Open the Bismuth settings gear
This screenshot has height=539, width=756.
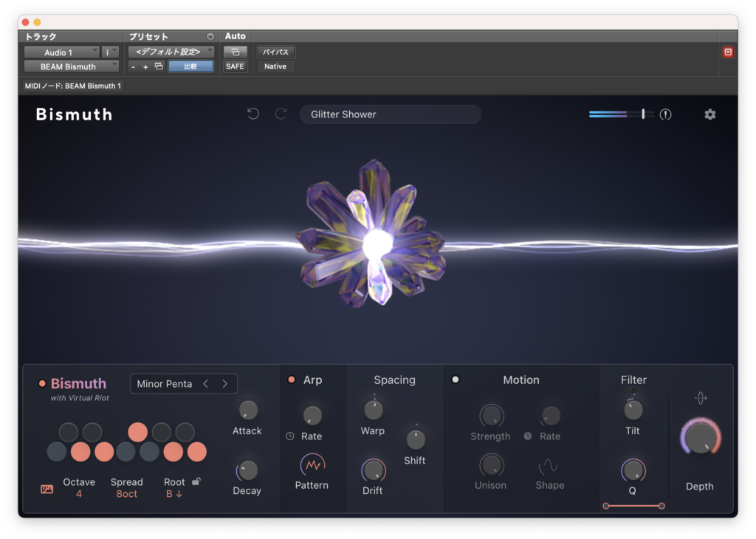(709, 114)
